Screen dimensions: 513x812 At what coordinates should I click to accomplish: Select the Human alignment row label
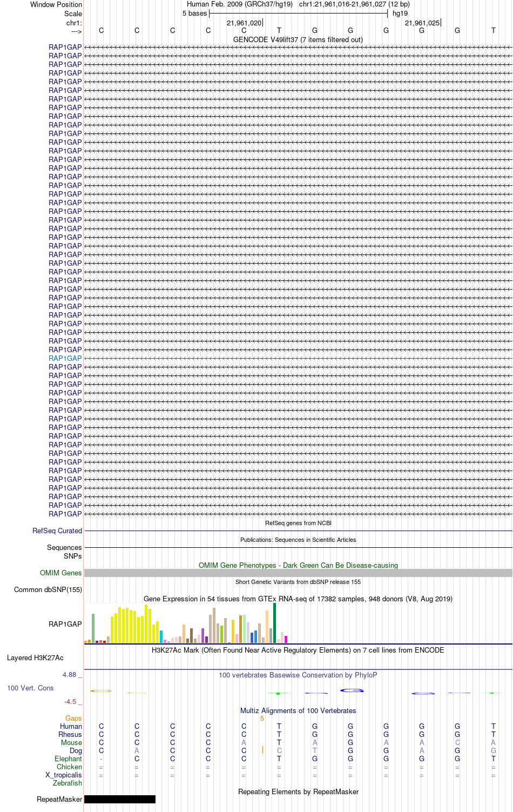point(71,726)
